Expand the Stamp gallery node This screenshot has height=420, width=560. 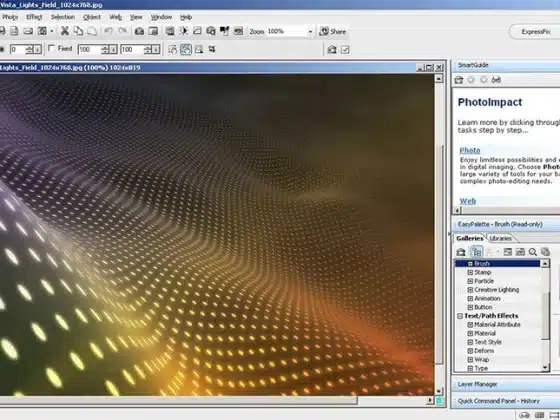coord(470,272)
